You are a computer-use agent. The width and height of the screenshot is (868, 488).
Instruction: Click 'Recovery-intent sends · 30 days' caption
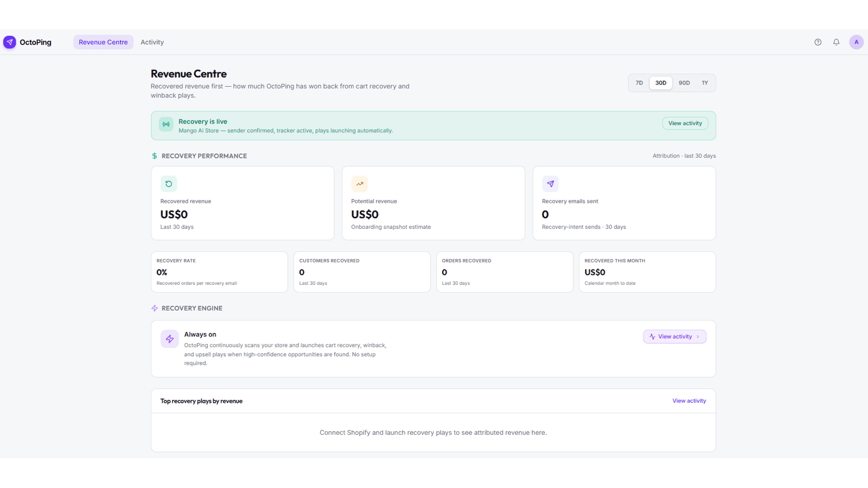[x=584, y=227]
